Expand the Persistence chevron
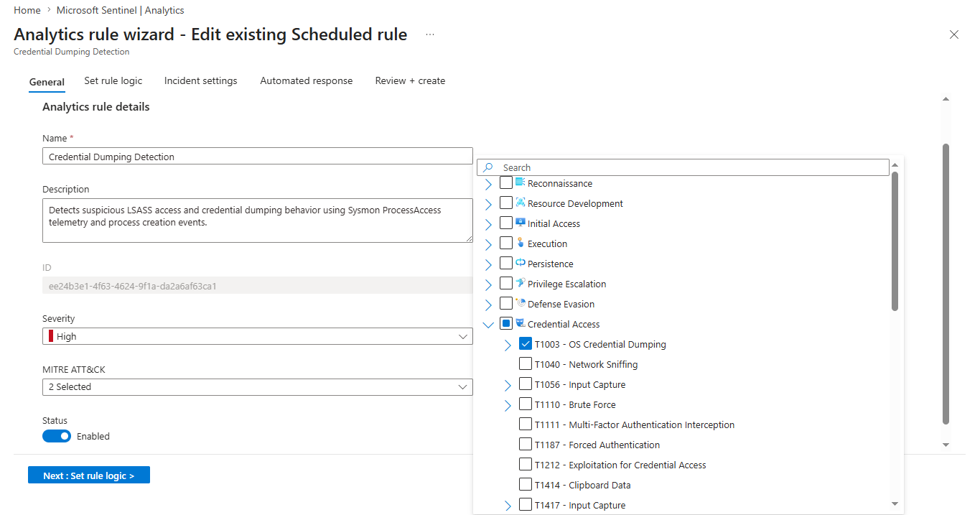Viewport: 980px width, 515px height. (x=489, y=264)
